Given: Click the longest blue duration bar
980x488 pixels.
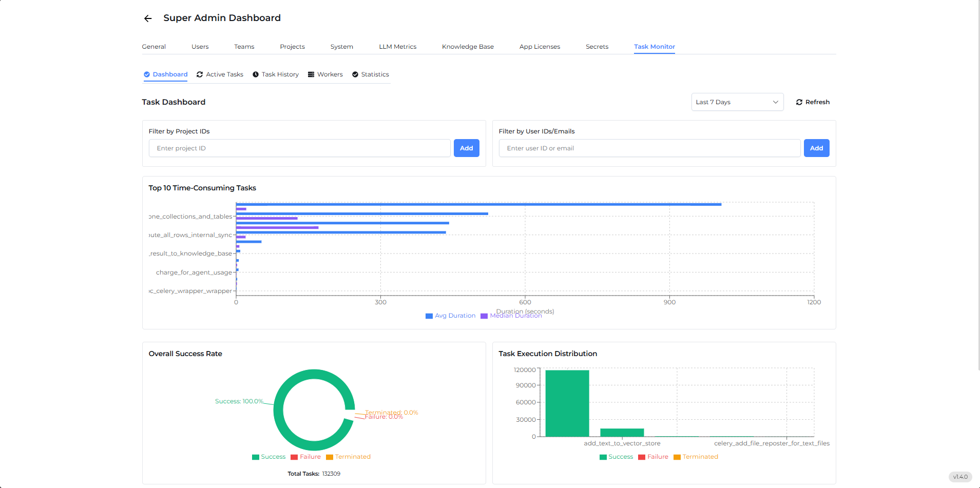Looking at the screenshot, I should pyautogui.click(x=478, y=204).
